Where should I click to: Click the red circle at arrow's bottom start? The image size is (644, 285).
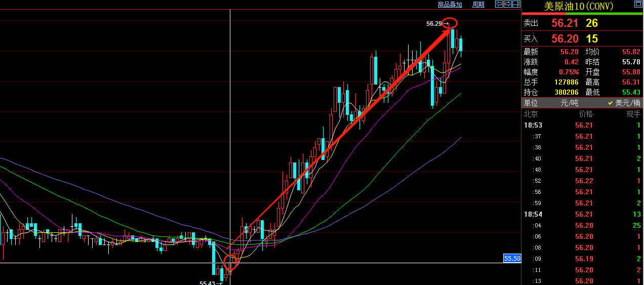click(x=230, y=262)
